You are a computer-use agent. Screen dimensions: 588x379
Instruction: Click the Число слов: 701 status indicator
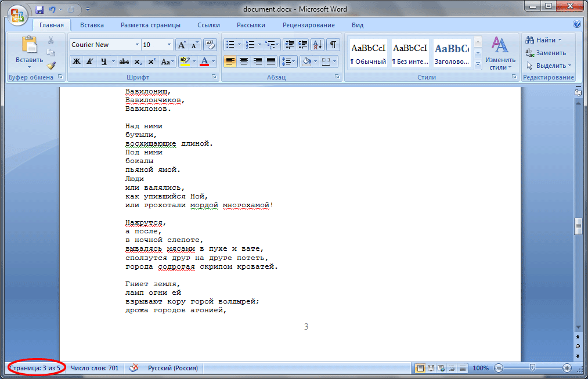pyautogui.click(x=95, y=368)
